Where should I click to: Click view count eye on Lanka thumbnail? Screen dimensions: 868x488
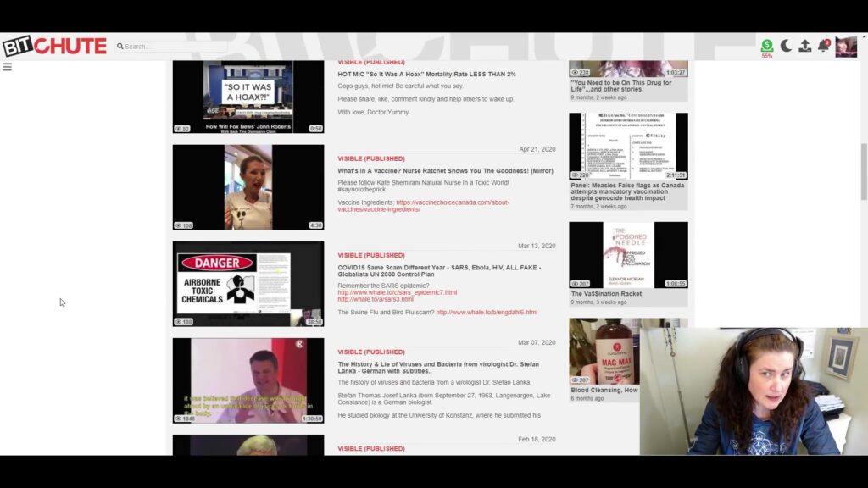click(x=178, y=419)
